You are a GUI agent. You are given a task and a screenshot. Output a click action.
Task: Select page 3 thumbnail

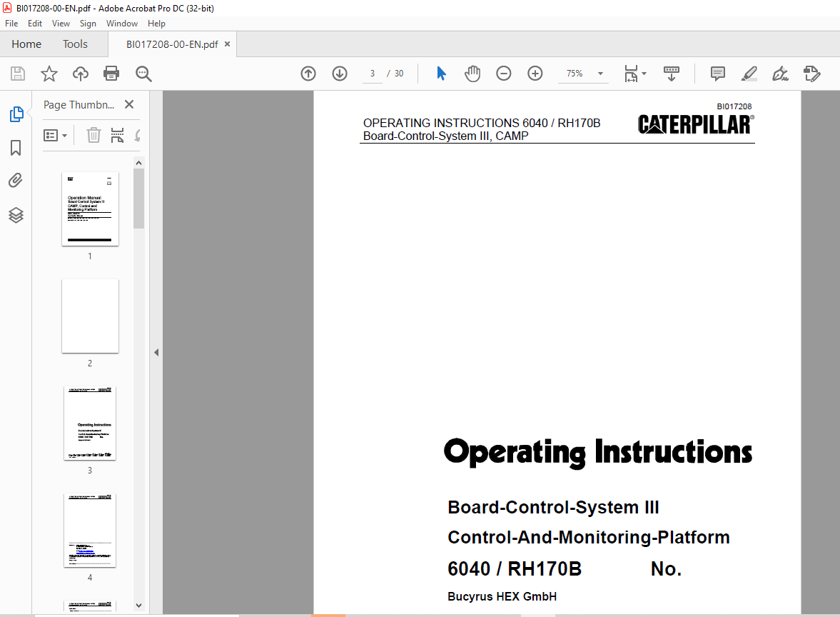pos(90,423)
